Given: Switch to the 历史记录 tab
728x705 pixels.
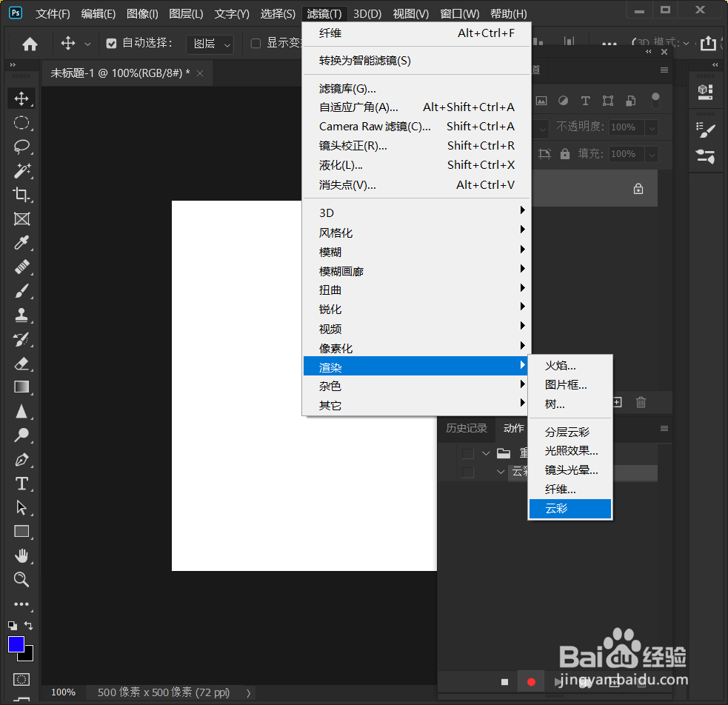Looking at the screenshot, I should pos(467,428).
